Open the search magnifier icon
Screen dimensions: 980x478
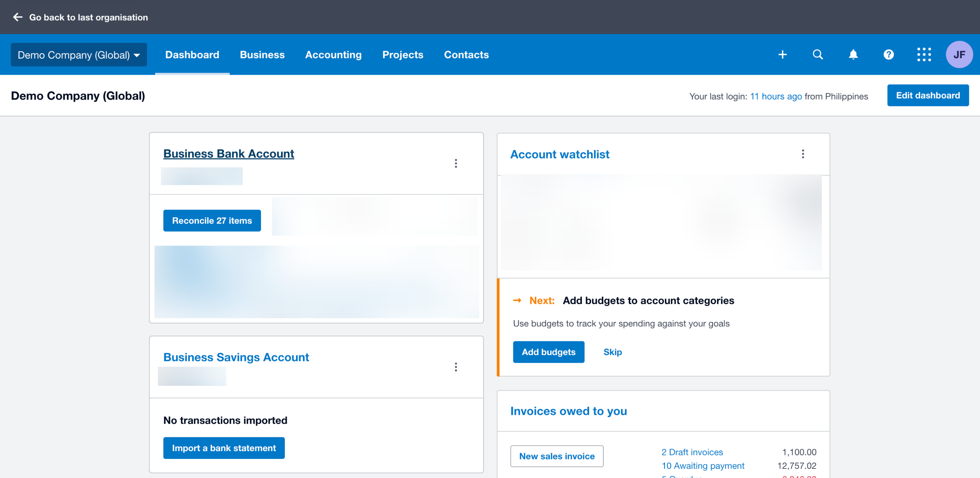818,55
